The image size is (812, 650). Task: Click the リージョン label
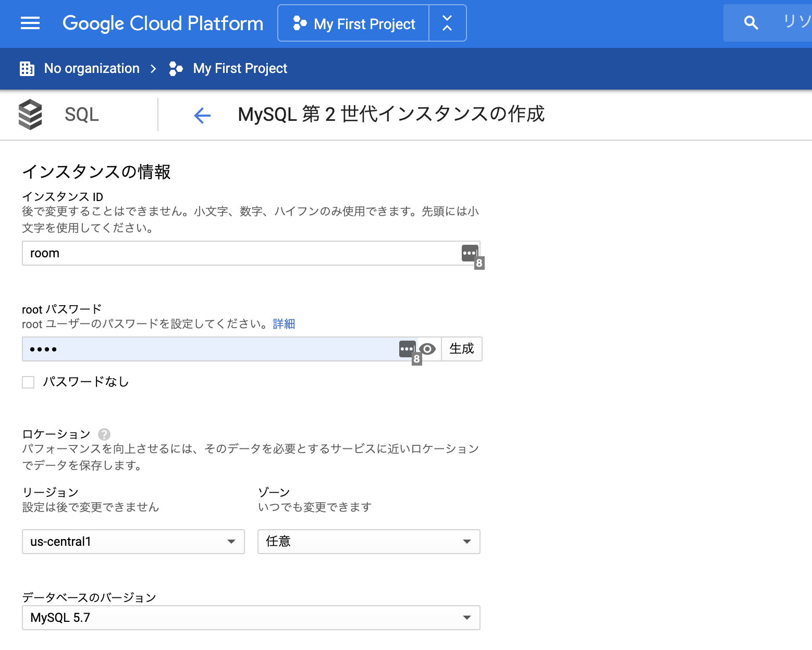click(x=51, y=493)
